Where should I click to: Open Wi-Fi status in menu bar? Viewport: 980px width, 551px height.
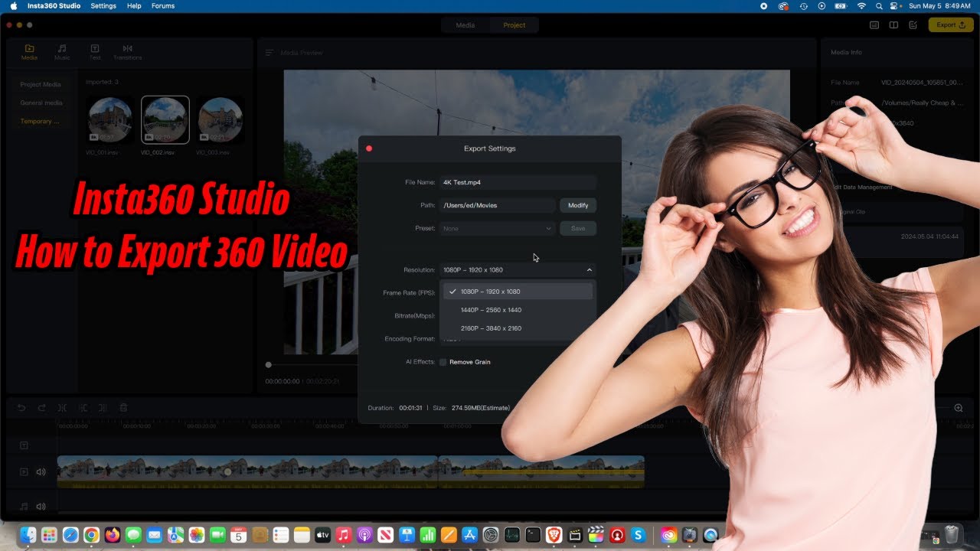(861, 5)
